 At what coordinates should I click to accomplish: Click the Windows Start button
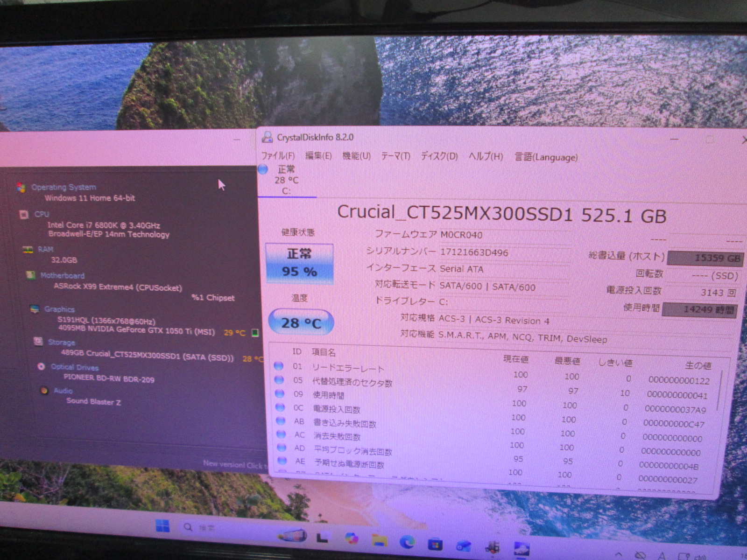click(162, 526)
